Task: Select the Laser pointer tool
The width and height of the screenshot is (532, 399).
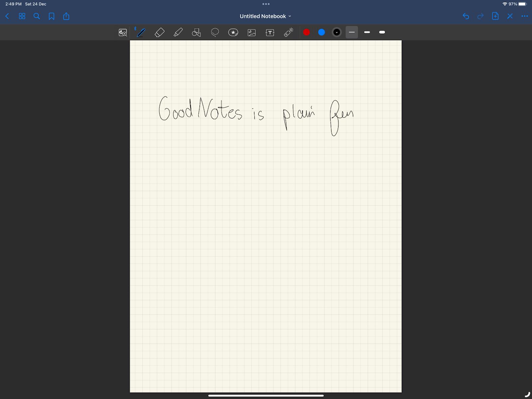Action: (289, 32)
